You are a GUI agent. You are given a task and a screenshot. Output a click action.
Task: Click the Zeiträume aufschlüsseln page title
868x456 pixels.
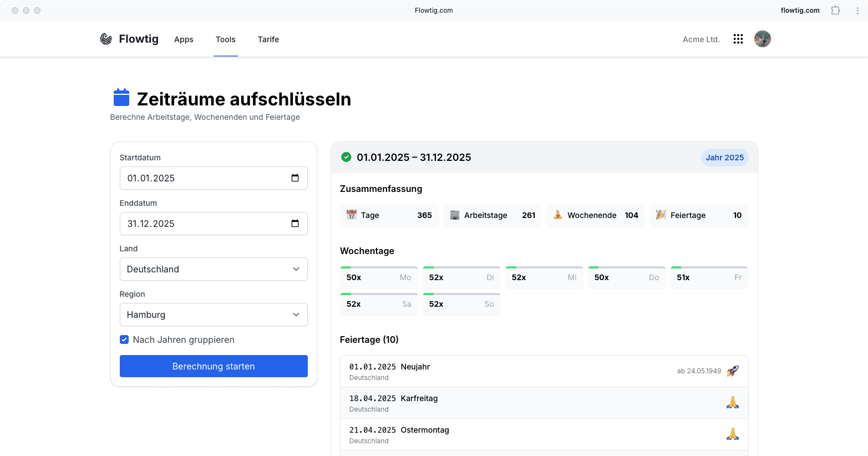coord(244,99)
